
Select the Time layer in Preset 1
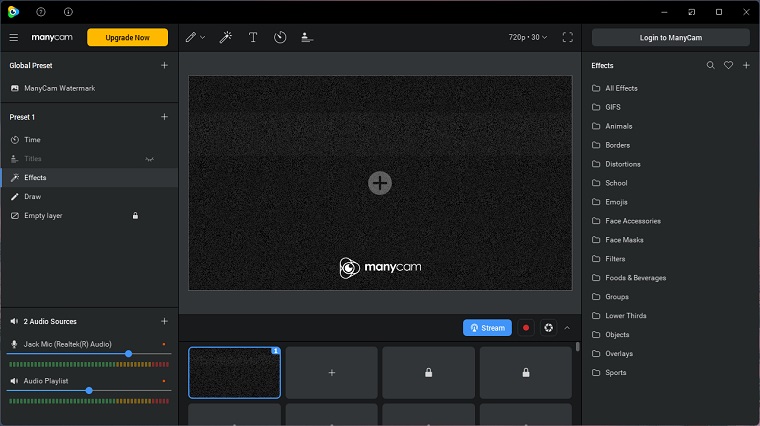[90, 140]
